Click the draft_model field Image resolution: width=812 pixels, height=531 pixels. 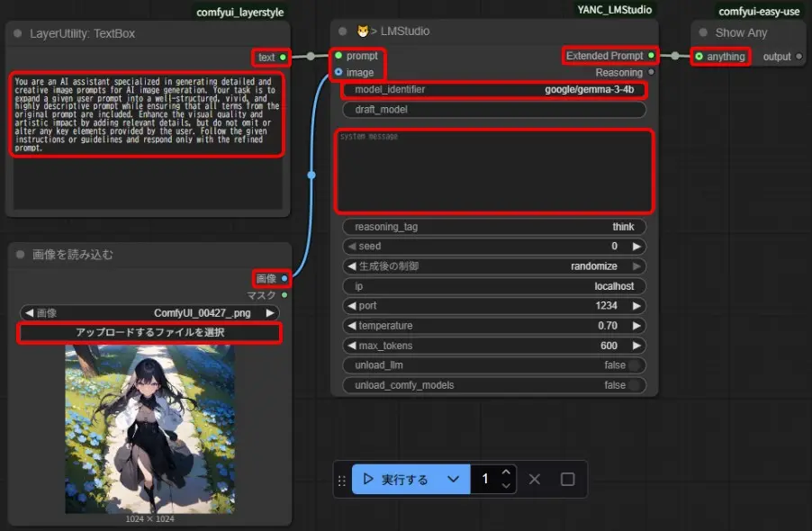click(x=494, y=109)
